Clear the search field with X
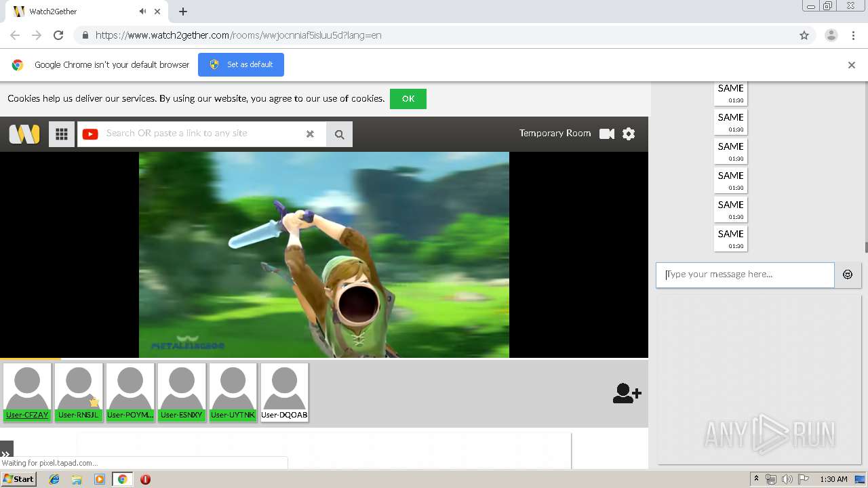 (x=310, y=134)
